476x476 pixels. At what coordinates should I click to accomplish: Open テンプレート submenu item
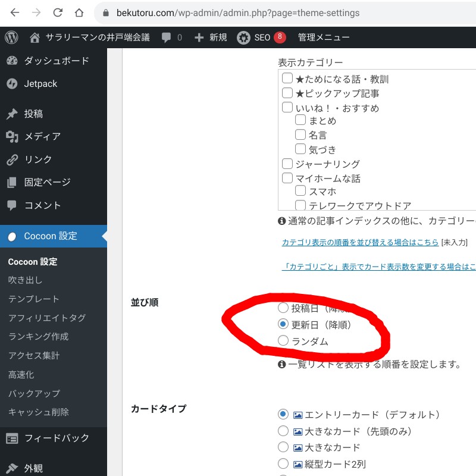click(34, 299)
